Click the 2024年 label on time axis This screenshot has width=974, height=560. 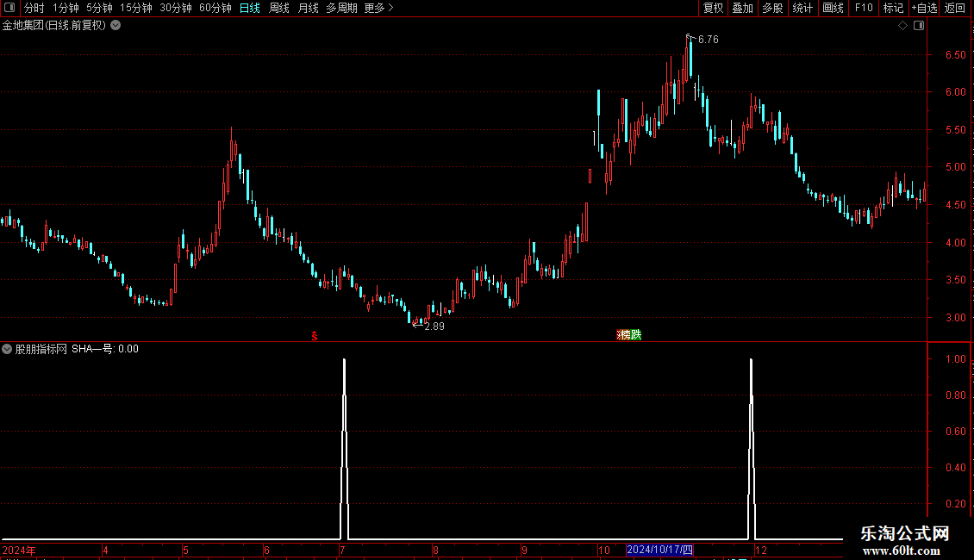[19, 550]
